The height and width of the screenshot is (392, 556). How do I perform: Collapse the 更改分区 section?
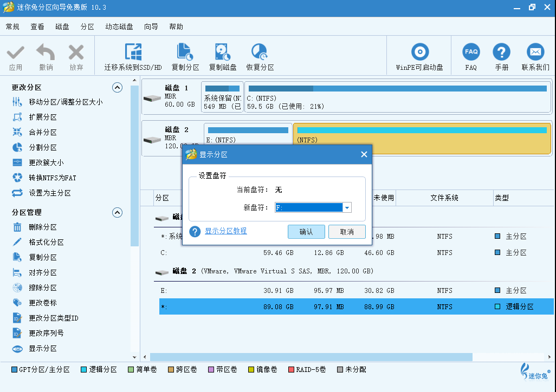(117, 87)
